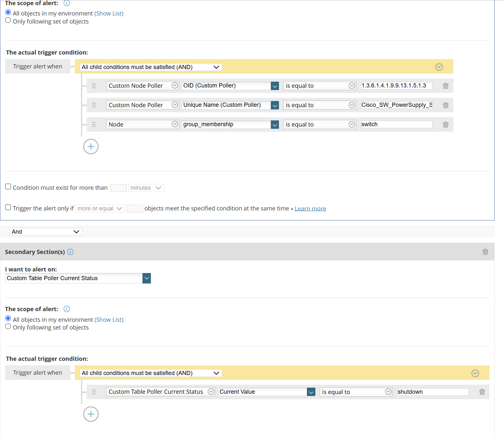Open the And section operator dropdown
The height and width of the screenshot is (437, 504).
point(46,232)
